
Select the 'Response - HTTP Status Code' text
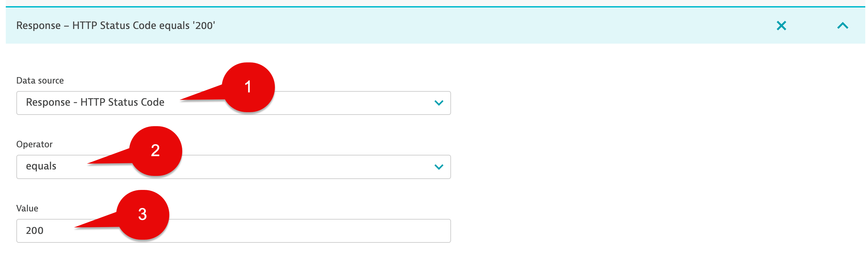95,102
